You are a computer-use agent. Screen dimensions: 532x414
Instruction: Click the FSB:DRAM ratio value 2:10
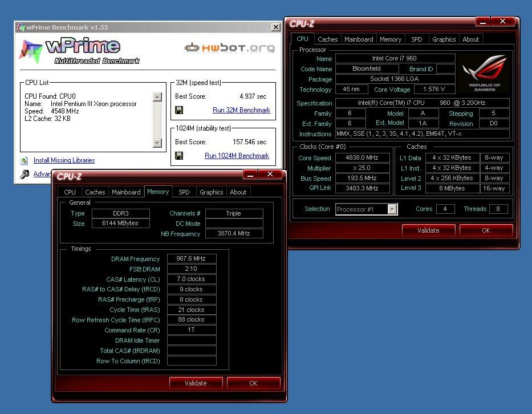click(x=192, y=269)
